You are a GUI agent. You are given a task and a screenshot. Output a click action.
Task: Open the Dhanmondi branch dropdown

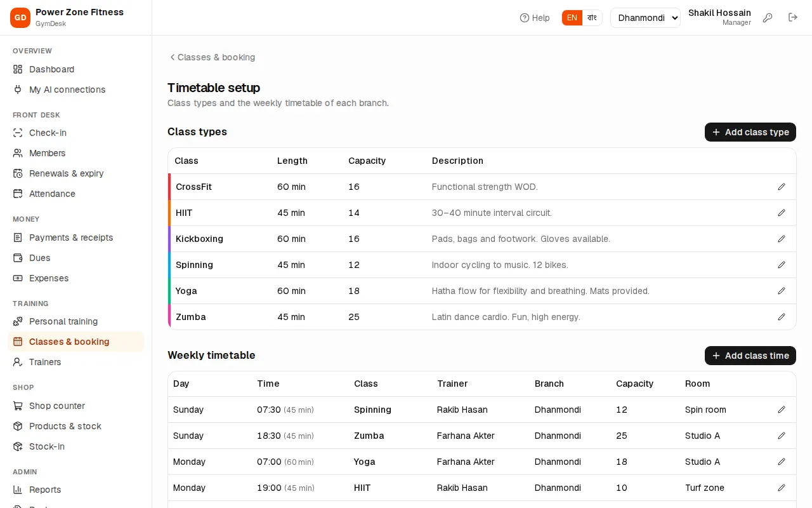(x=645, y=18)
